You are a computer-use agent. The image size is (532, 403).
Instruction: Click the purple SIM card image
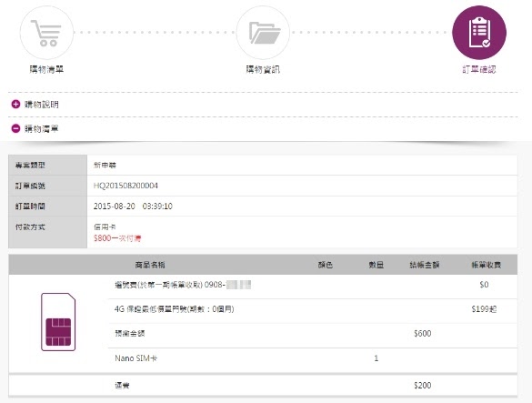point(58,321)
